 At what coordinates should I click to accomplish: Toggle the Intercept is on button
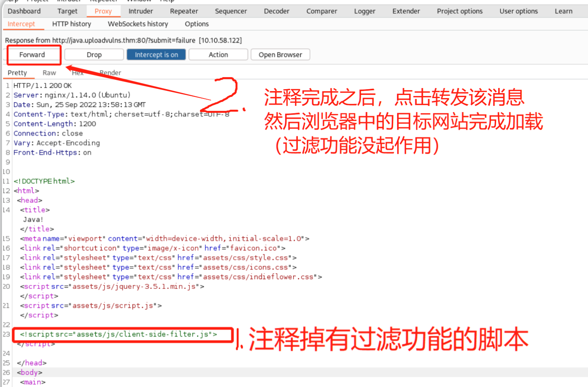click(156, 55)
